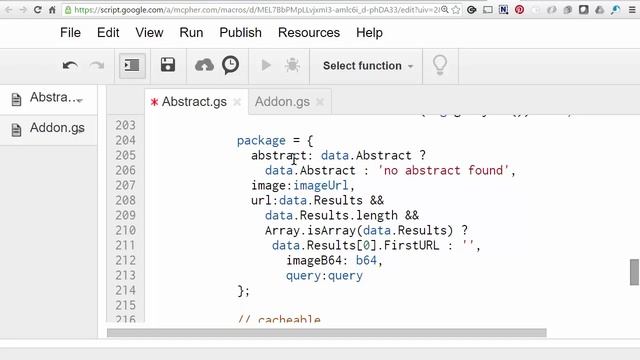Click the lightbulb hint icon
The height and width of the screenshot is (360, 640).
coord(440,65)
